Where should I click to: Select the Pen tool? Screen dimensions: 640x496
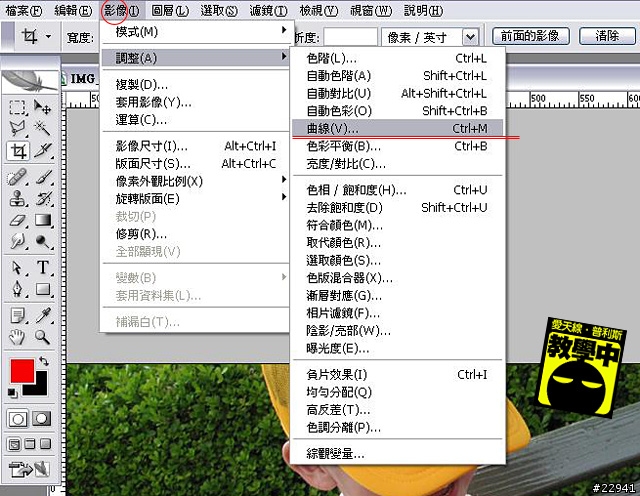(17, 289)
